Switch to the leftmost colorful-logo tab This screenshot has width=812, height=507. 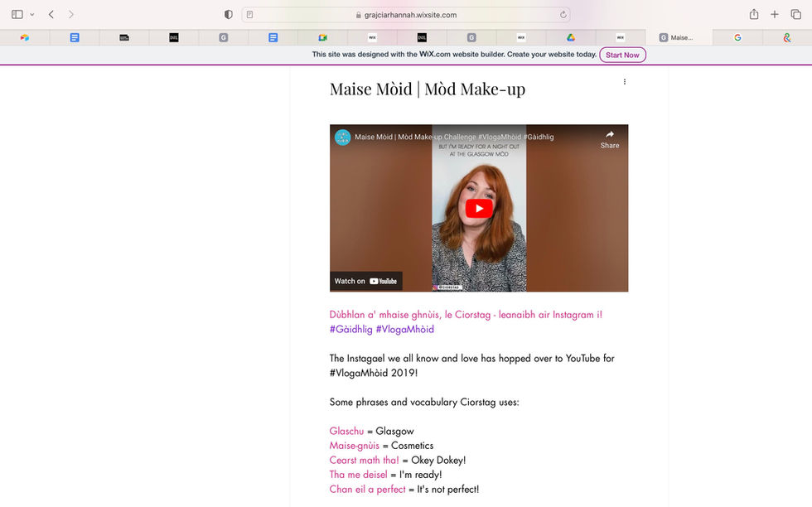tap(24, 37)
